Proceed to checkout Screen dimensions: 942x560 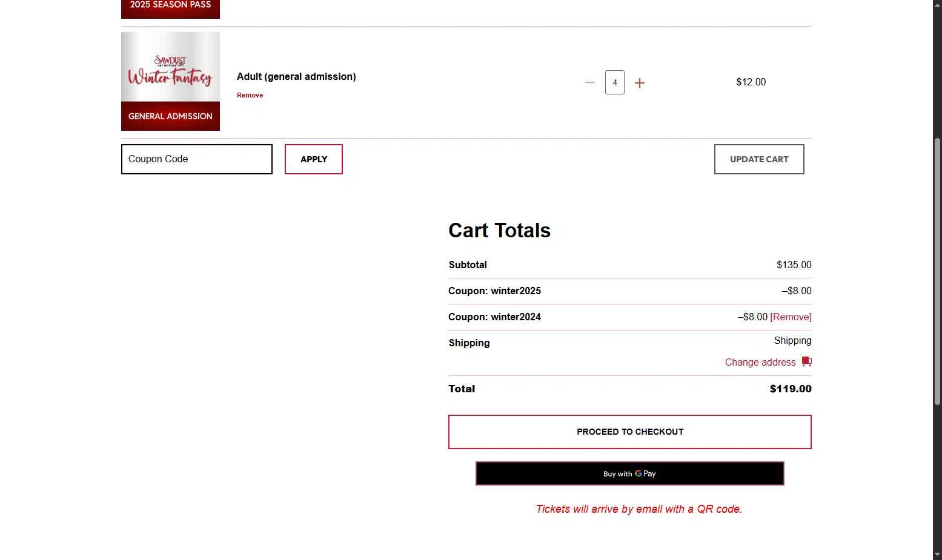630,432
